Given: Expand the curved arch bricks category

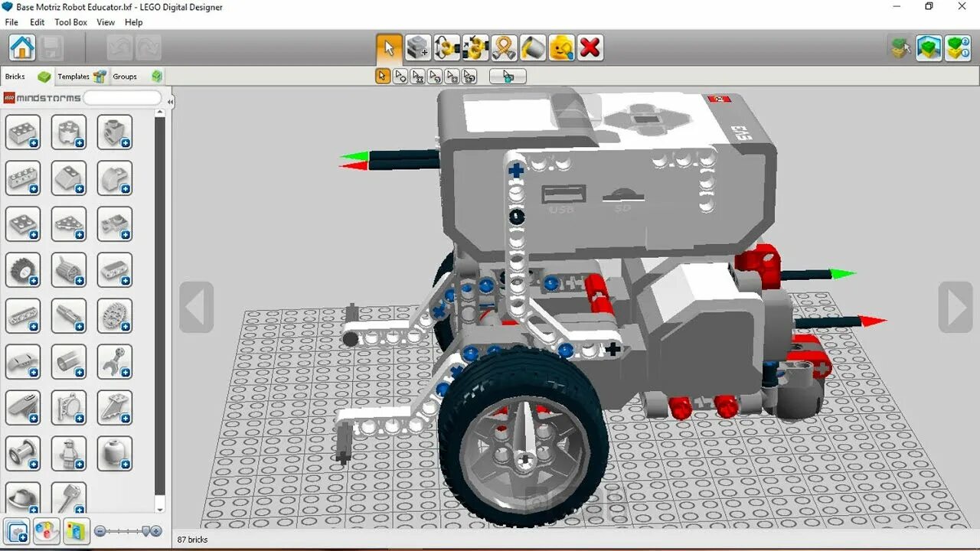Looking at the screenshot, I should coord(115,178).
